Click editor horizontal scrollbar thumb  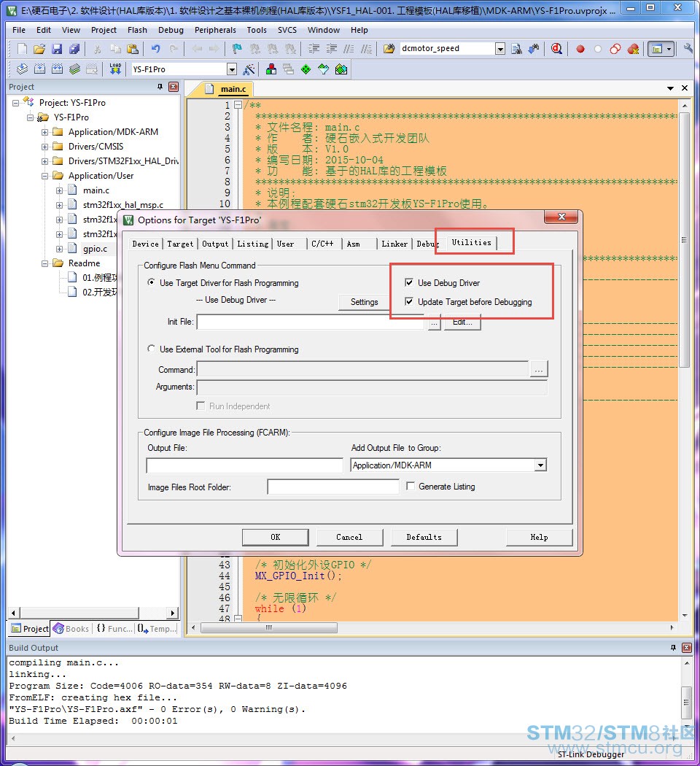click(x=269, y=627)
